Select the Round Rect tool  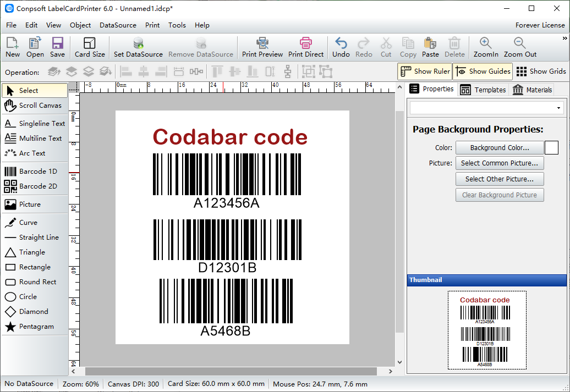35,282
